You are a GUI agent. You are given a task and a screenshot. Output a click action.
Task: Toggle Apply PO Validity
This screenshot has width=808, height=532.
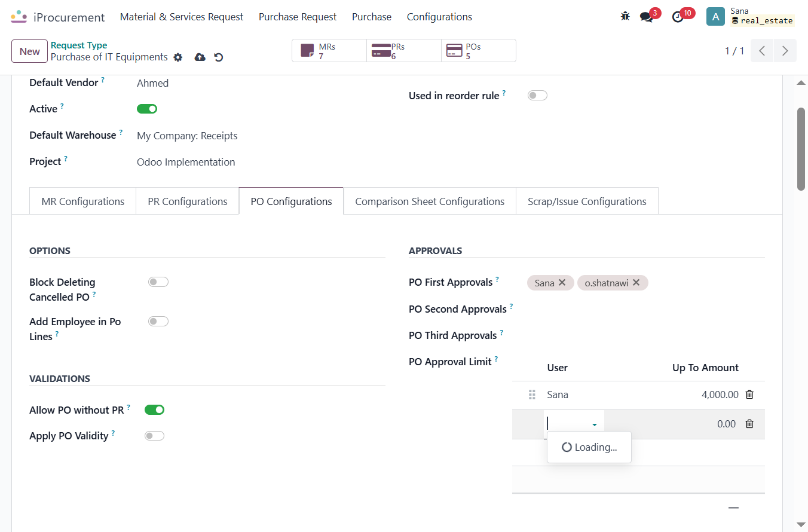pos(154,436)
